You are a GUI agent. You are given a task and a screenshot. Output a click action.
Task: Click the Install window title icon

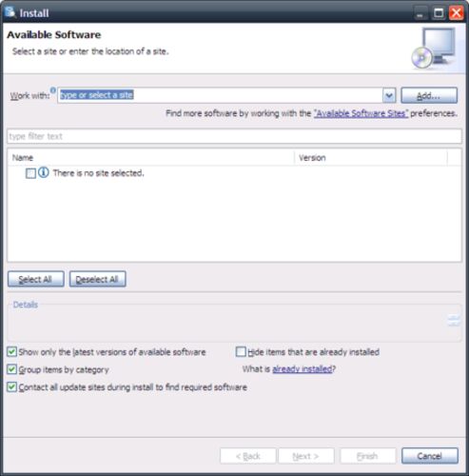click(10, 12)
